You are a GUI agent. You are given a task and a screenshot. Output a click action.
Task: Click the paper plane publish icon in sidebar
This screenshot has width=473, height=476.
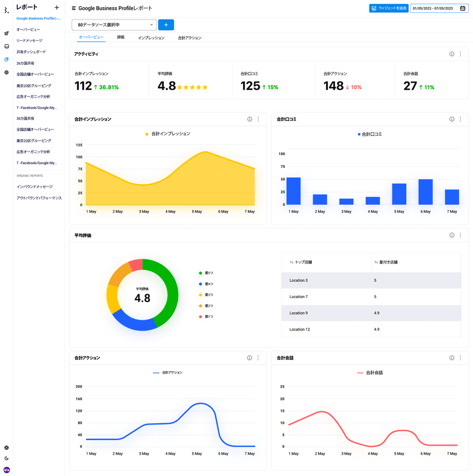(7, 34)
